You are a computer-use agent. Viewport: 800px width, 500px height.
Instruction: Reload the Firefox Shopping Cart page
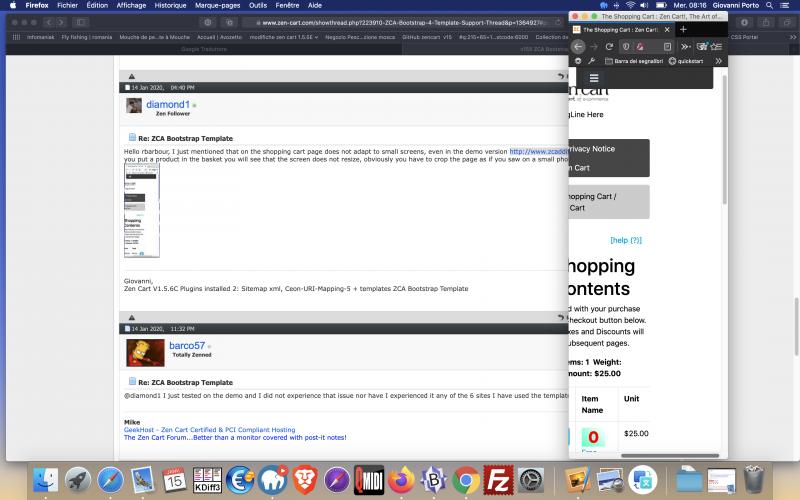[609, 46]
